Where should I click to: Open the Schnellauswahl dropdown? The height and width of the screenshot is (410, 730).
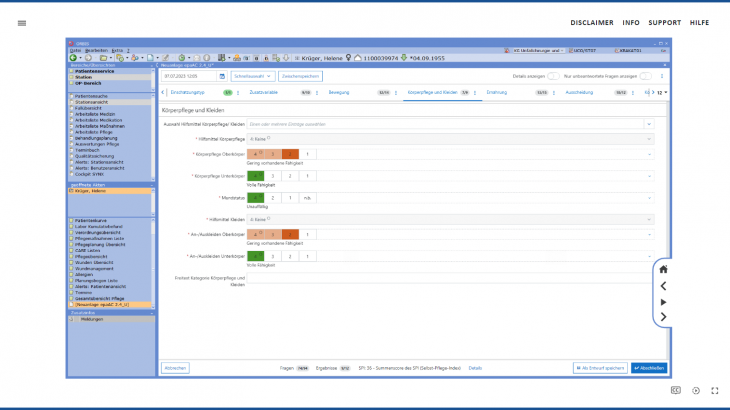253,75
